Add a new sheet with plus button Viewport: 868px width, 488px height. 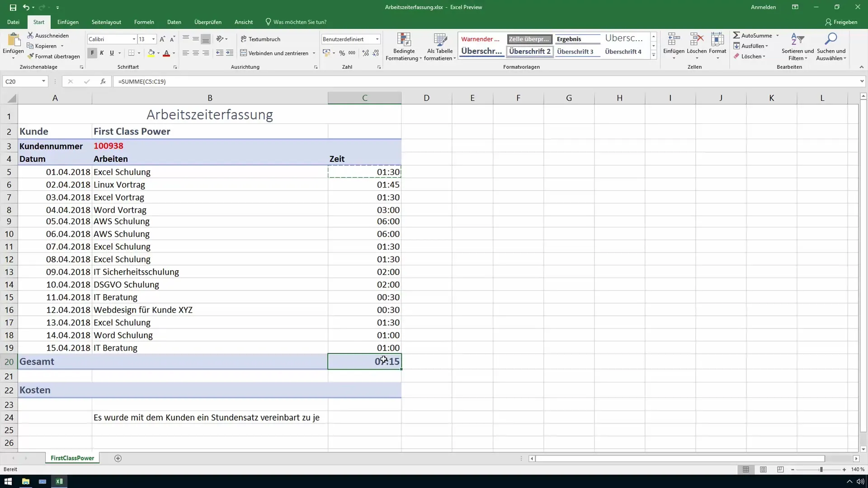point(118,458)
